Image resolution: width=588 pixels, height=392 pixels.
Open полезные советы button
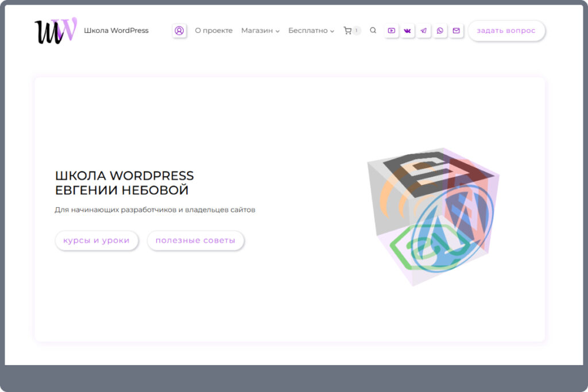195,240
